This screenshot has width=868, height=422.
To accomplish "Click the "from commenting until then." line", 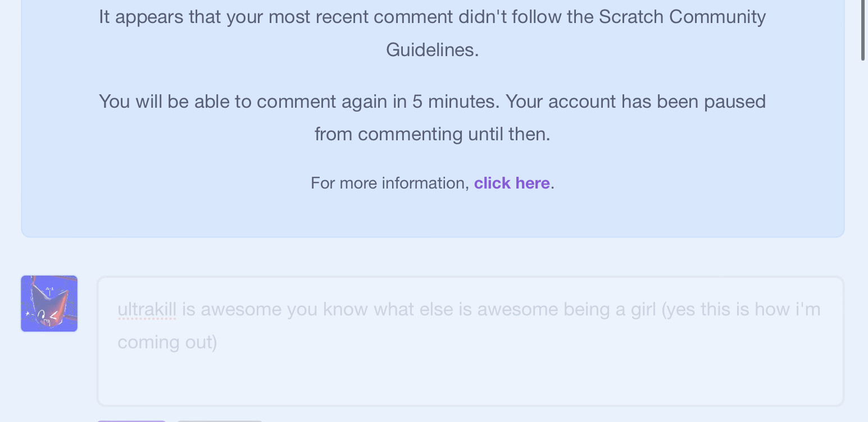I will [432, 134].
